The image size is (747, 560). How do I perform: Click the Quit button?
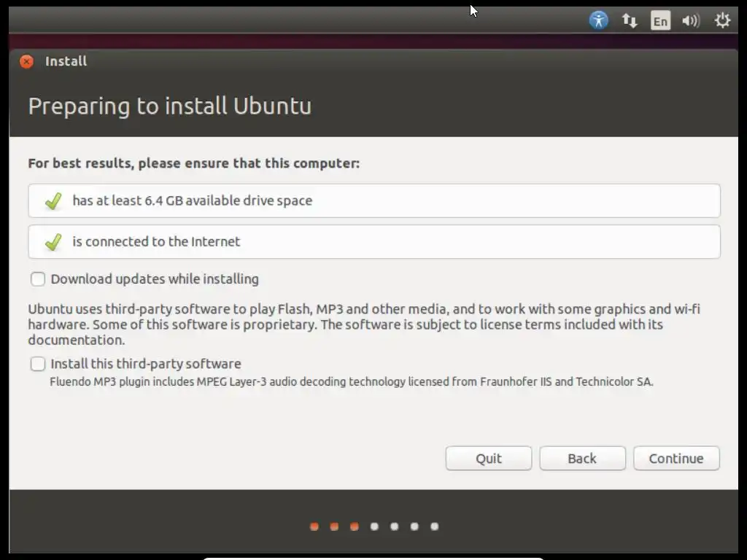pyautogui.click(x=489, y=458)
